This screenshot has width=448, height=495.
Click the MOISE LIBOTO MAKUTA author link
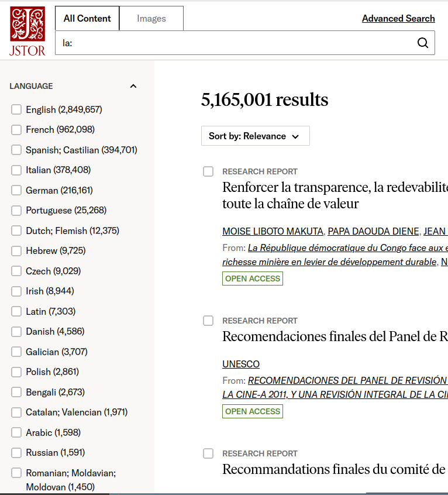click(273, 231)
